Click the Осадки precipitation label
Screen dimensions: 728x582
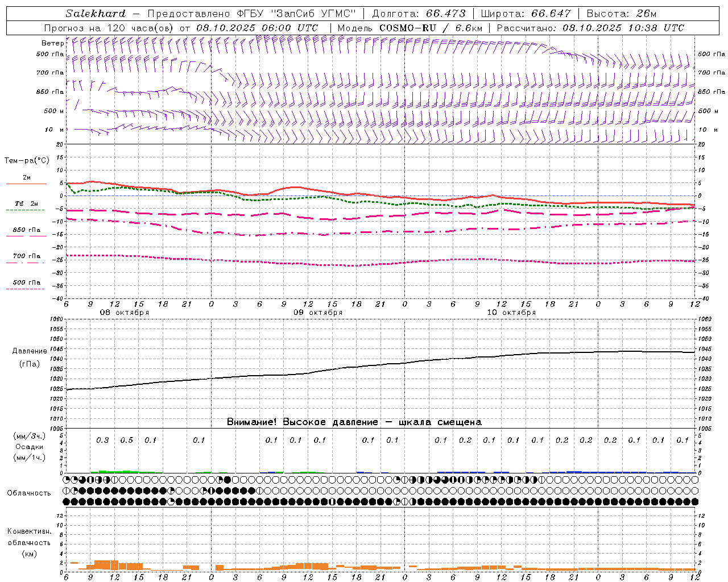point(30,447)
